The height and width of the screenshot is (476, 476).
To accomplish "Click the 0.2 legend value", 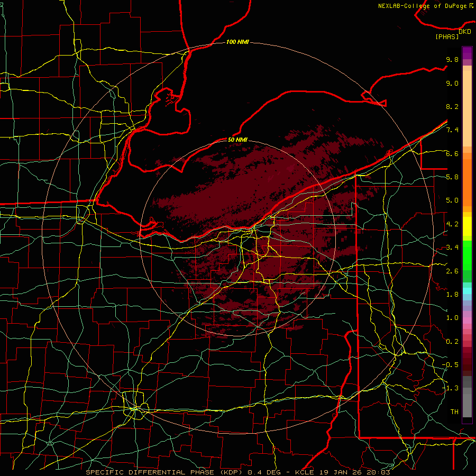I will tap(452, 342).
